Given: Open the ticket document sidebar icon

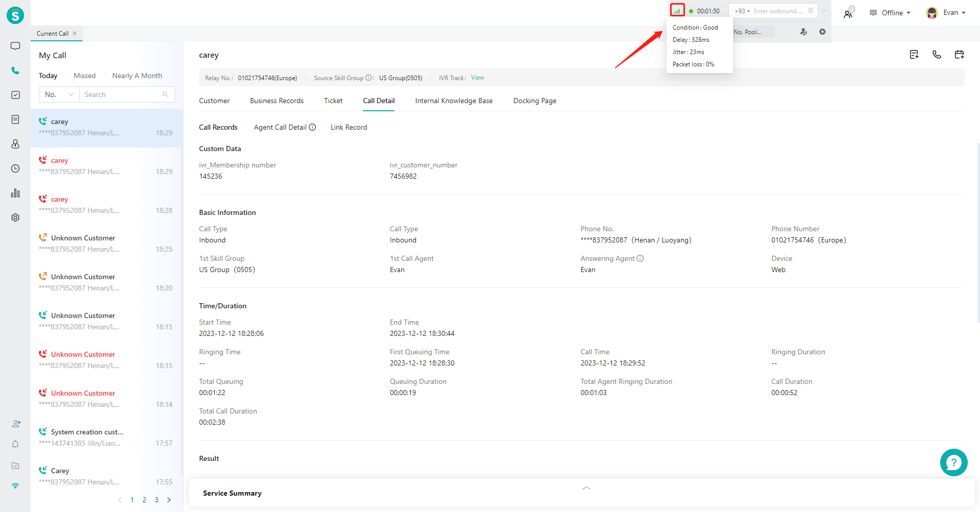Looking at the screenshot, I should (x=15, y=119).
